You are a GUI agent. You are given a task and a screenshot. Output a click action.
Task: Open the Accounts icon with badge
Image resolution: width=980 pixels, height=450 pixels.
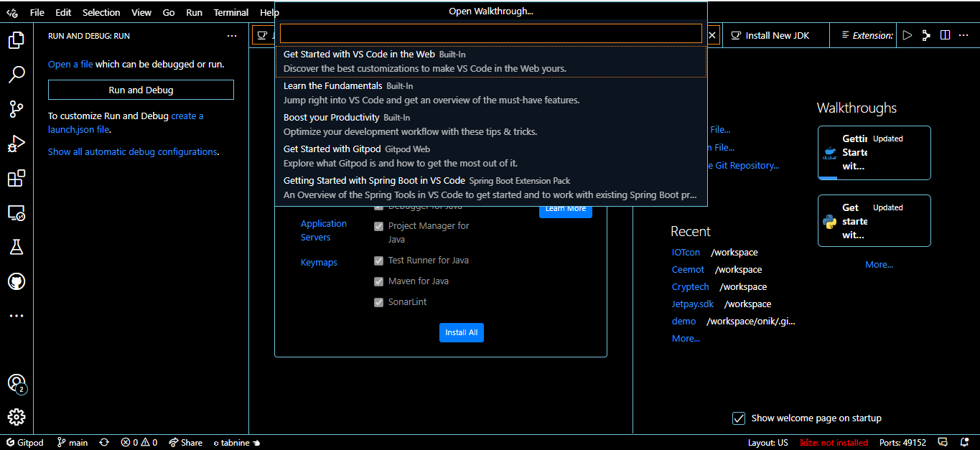pyautogui.click(x=17, y=383)
